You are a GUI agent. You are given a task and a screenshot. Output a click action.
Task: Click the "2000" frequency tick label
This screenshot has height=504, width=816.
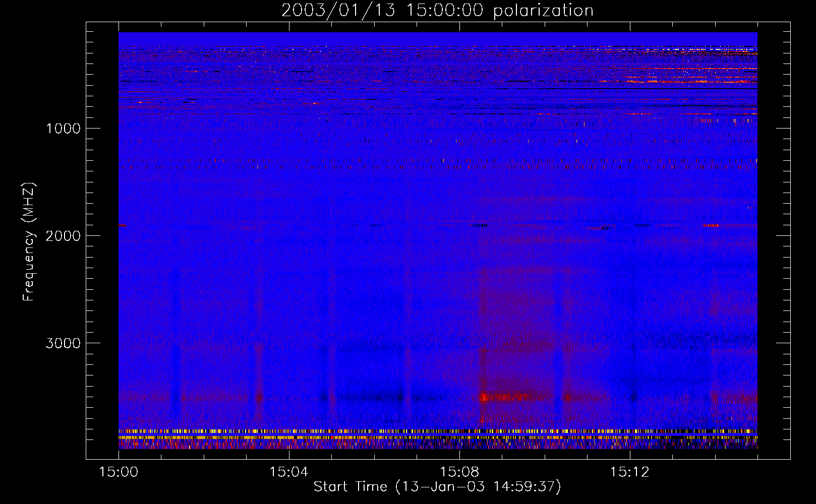63,236
